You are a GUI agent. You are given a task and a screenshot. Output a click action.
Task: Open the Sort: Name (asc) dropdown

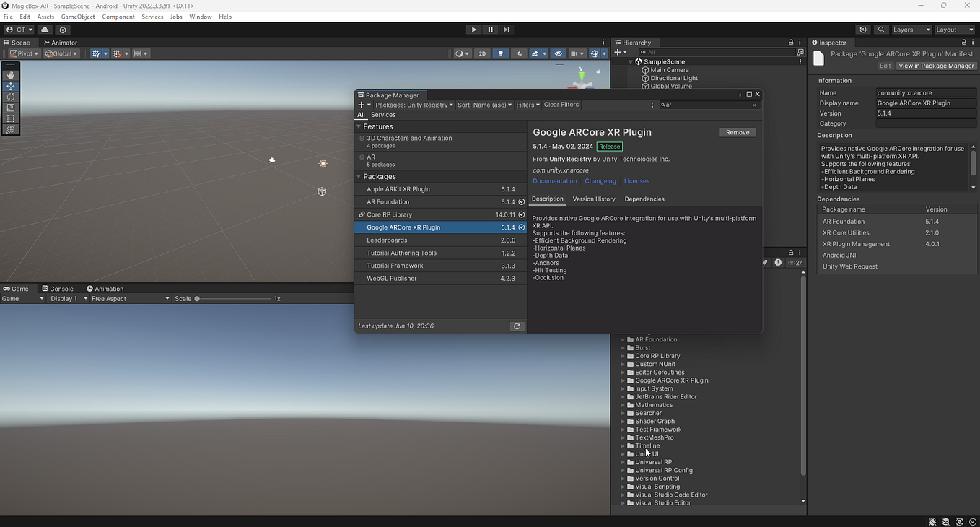[x=484, y=104]
